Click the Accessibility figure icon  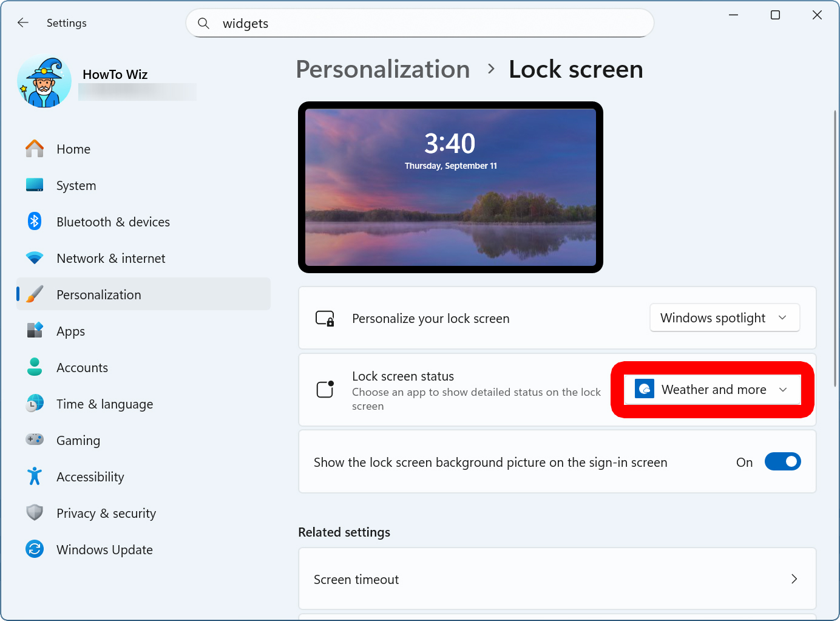35,477
